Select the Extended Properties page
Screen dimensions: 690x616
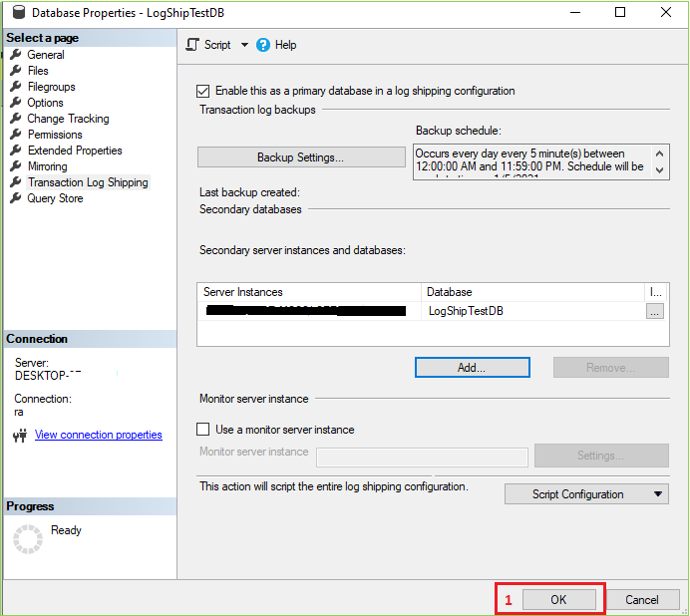click(x=75, y=151)
